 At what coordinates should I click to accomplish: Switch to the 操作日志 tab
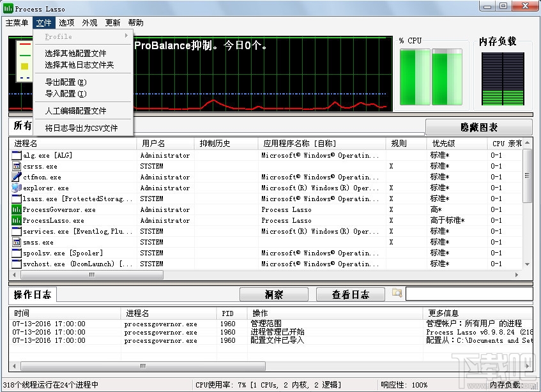(32, 294)
